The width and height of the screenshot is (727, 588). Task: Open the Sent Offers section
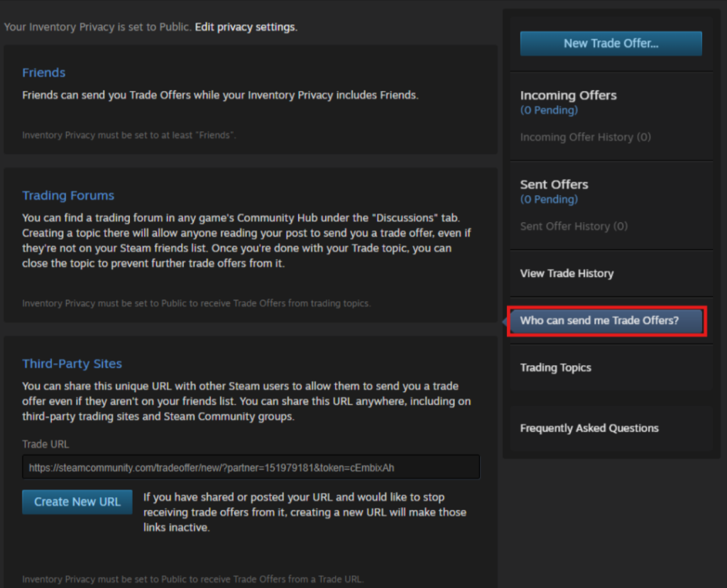(x=554, y=184)
